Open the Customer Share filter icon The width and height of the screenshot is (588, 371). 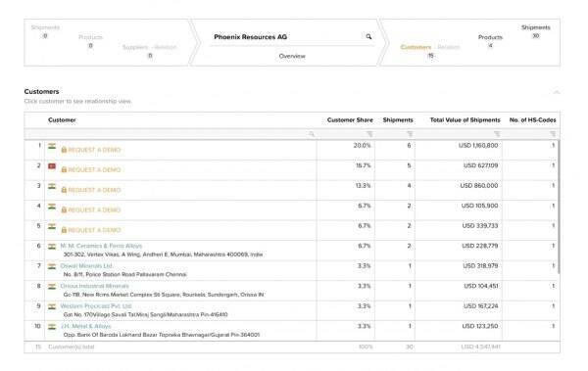point(369,134)
